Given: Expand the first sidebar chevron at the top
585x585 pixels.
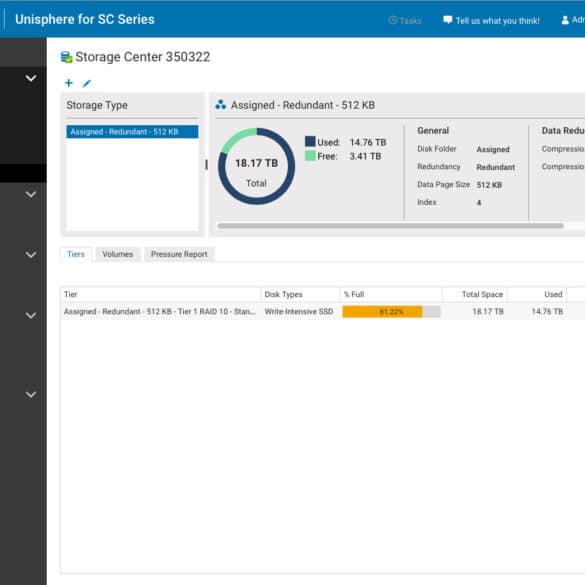Looking at the screenshot, I should [x=31, y=78].
